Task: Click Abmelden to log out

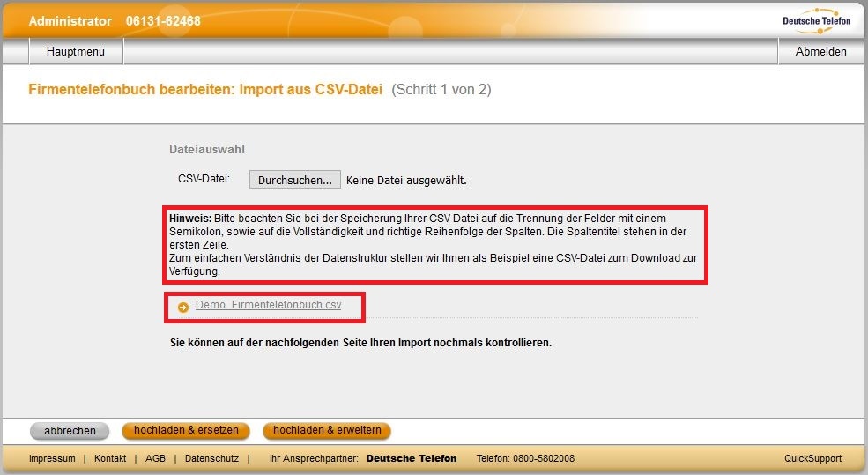Action: click(x=820, y=51)
